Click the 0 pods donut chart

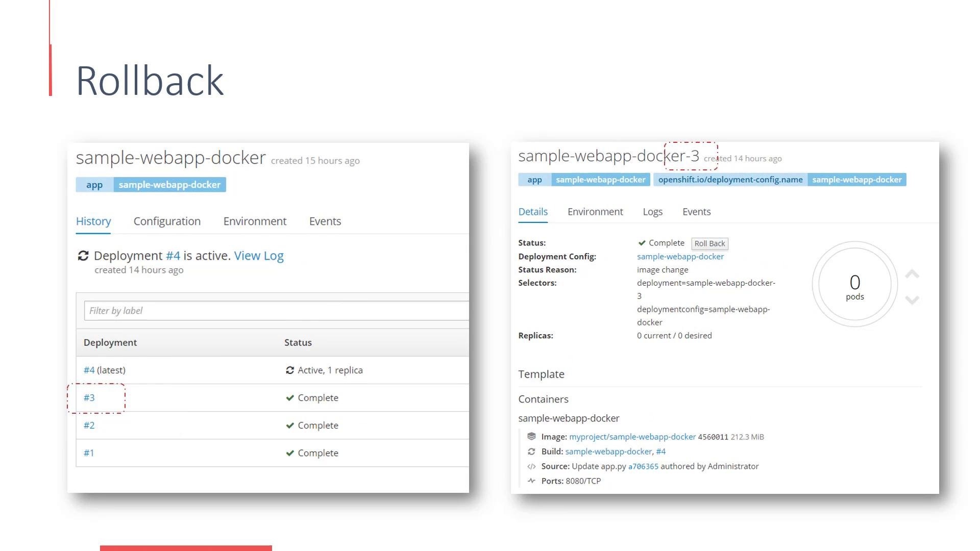pyautogui.click(x=855, y=284)
